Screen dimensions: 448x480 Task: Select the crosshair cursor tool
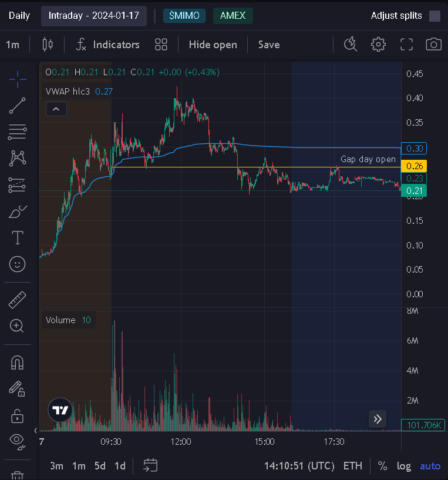point(18,79)
